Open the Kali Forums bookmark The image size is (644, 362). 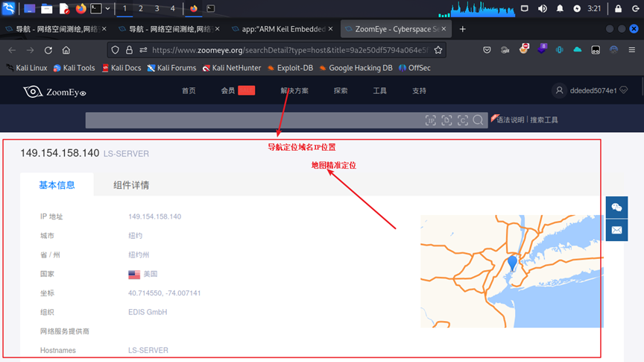coord(171,68)
